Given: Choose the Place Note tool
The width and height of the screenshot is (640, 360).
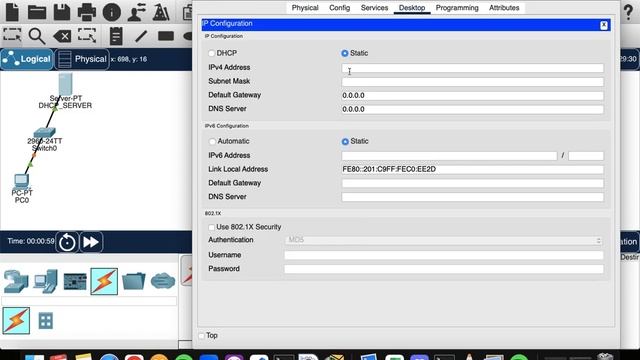Looking at the screenshot, I should point(116,36).
